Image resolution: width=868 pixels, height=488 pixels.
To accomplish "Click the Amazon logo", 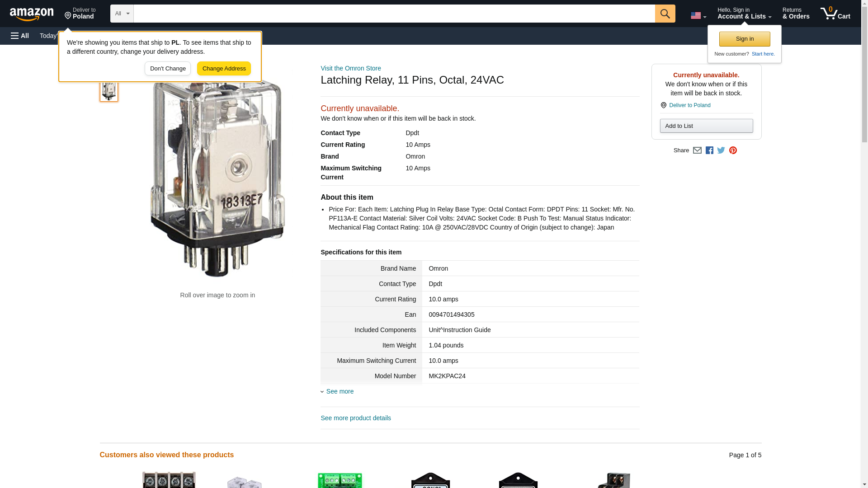I will pos(32,14).
